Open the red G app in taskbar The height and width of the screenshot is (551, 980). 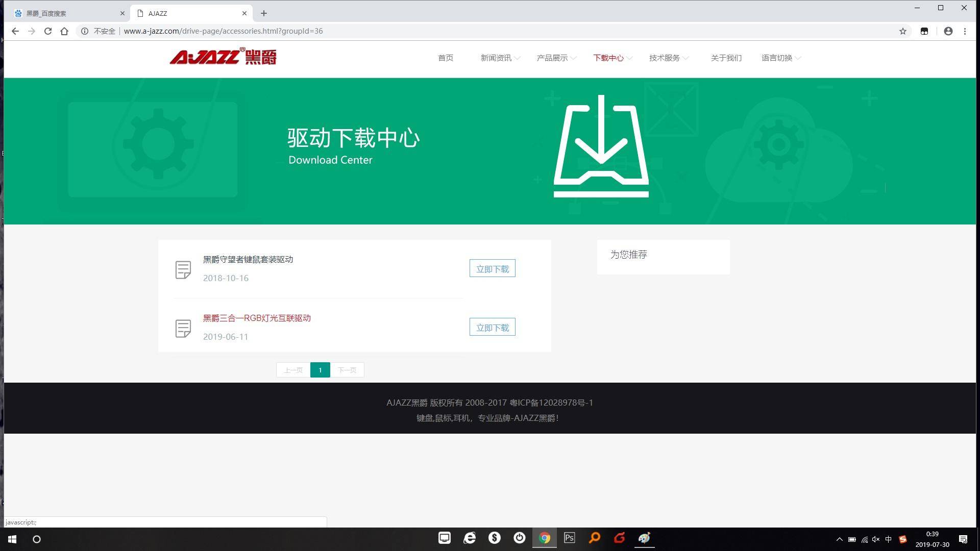pos(620,538)
